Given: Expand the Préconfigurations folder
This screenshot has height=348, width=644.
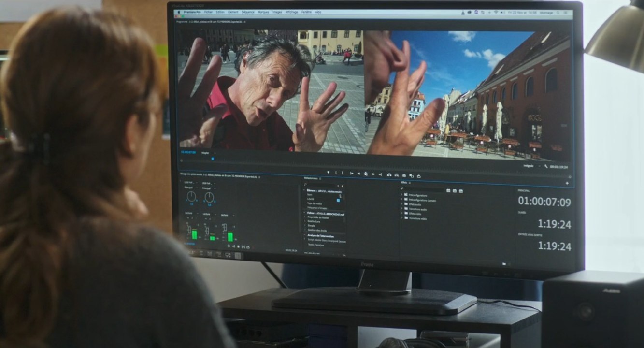Looking at the screenshot, I should 401,195.
